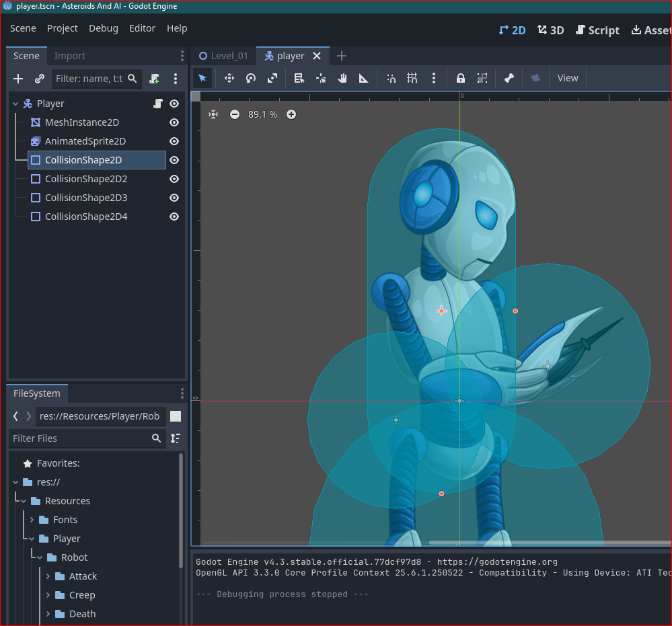Activate the Move Mode tool
The image size is (672, 626).
[229, 78]
